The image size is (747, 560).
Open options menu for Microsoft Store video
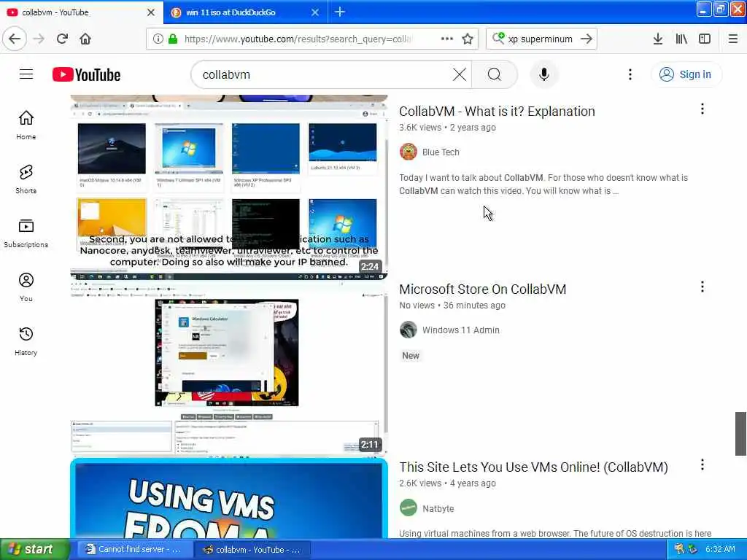(703, 287)
